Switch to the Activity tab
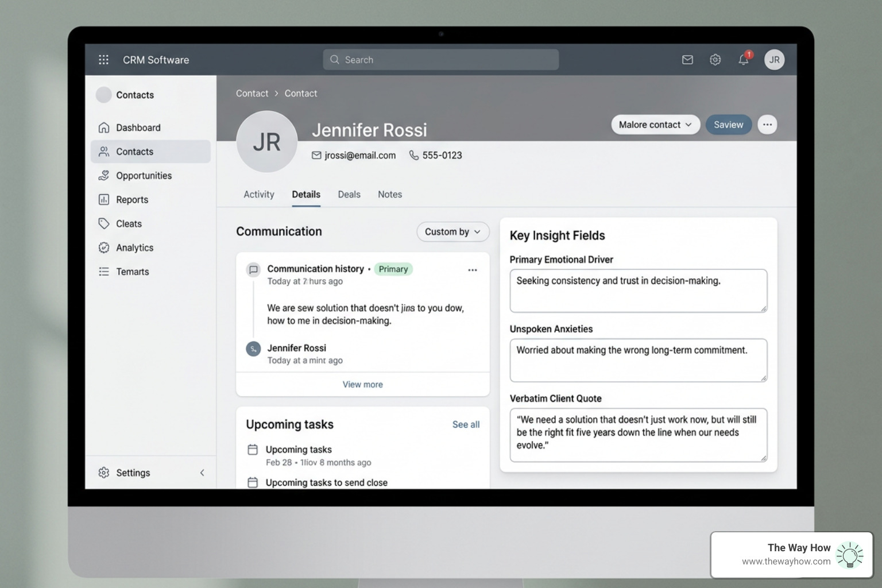The image size is (882, 588). coord(259,195)
